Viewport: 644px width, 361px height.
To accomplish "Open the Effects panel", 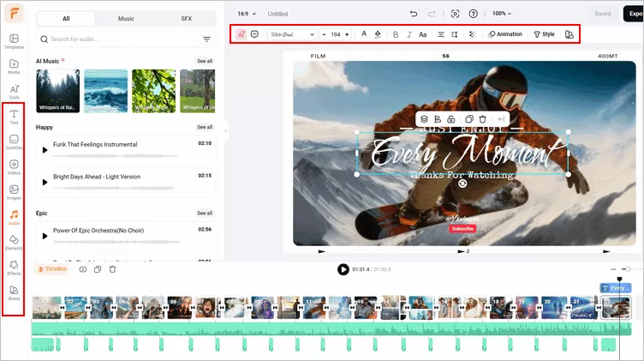I will [x=14, y=268].
